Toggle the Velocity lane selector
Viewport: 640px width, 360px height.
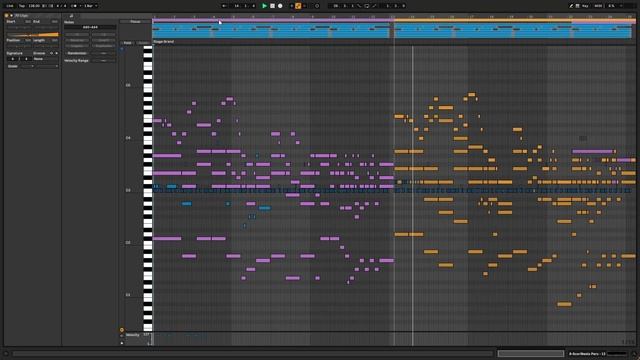click(133, 335)
